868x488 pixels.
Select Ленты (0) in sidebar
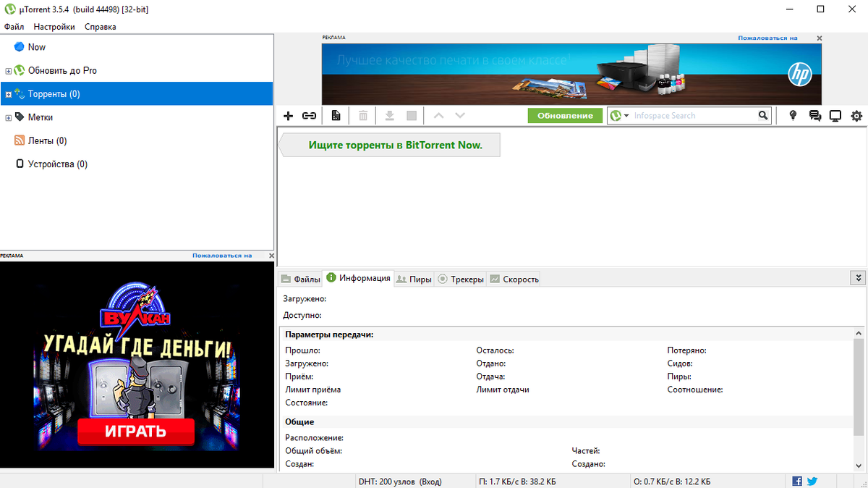[x=137, y=140]
